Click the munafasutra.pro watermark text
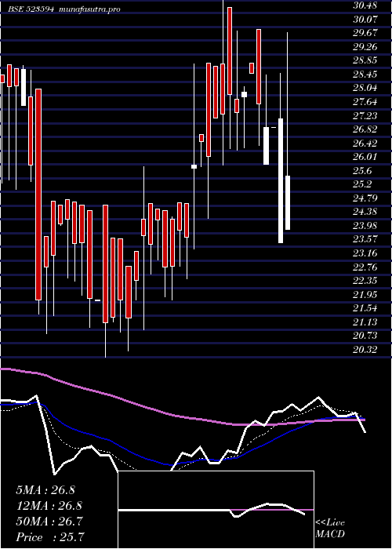This screenshot has width=392, height=549. click(90, 9)
